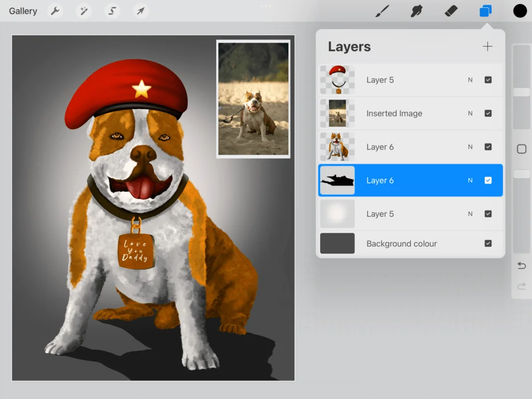The image size is (532, 399).
Task: Toggle visibility of top Layer 5
Action: coord(488,79)
